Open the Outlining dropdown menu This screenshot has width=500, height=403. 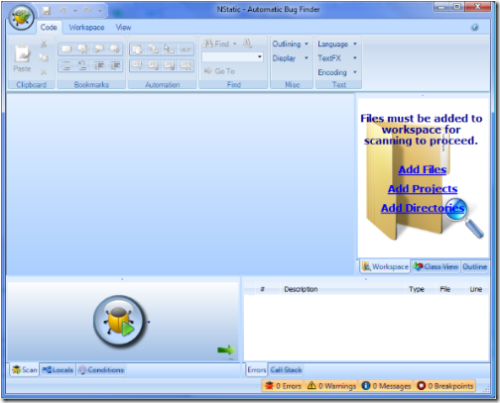290,44
